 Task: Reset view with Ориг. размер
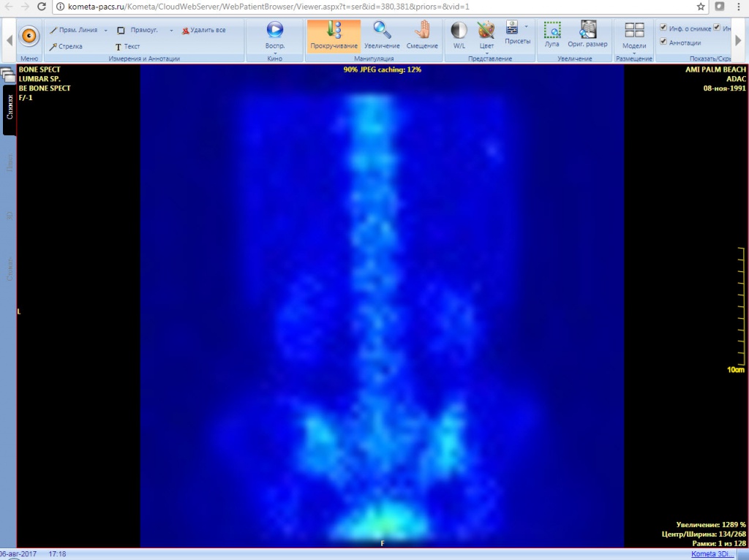tap(587, 34)
